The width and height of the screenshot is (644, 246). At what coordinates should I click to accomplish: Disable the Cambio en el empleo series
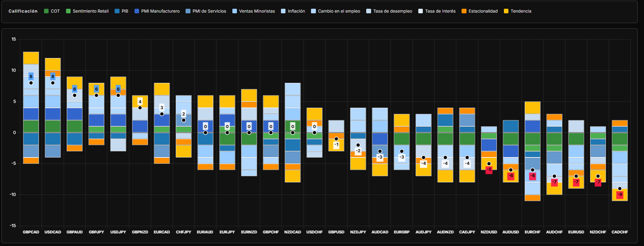click(x=339, y=11)
